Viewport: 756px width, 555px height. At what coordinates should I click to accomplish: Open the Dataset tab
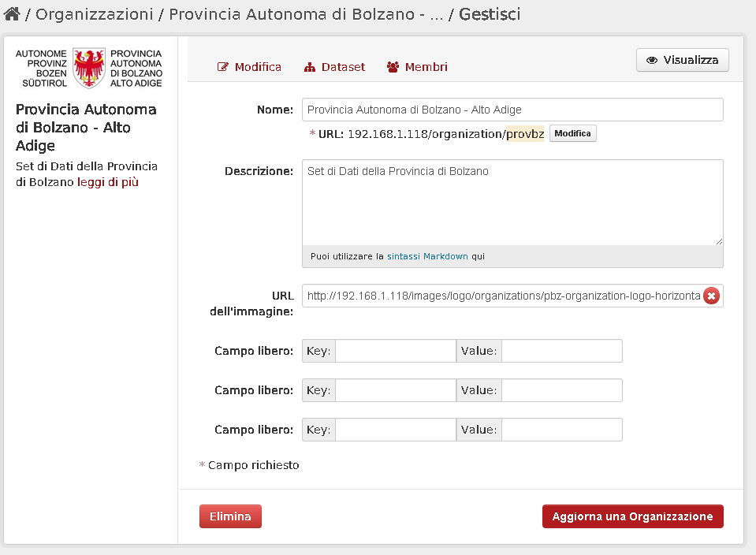point(334,67)
